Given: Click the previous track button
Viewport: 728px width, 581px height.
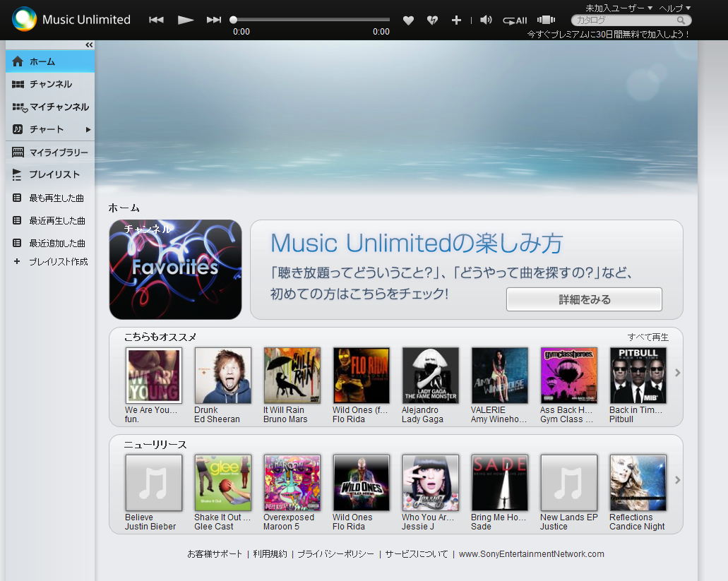Looking at the screenshot, I should [x=156, y=20].
